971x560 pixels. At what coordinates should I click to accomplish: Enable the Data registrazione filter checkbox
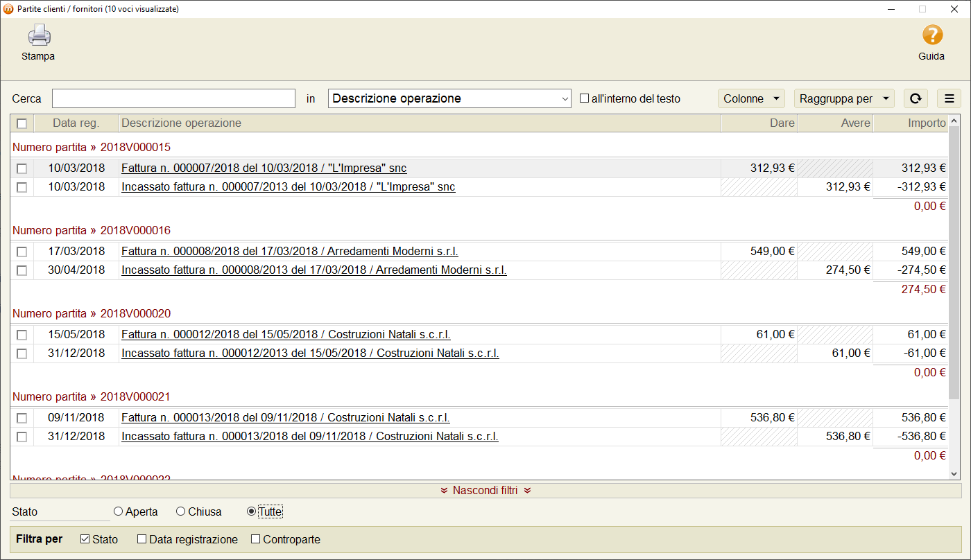[x=142, y=539]
